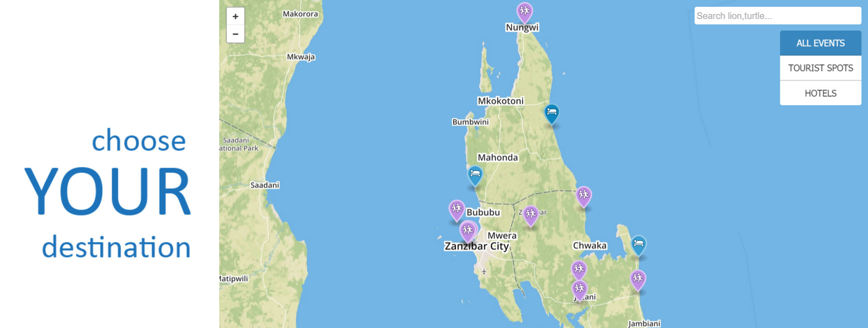
Task: Click the Zanzibar City map label
Action: [x=477, y=247]
